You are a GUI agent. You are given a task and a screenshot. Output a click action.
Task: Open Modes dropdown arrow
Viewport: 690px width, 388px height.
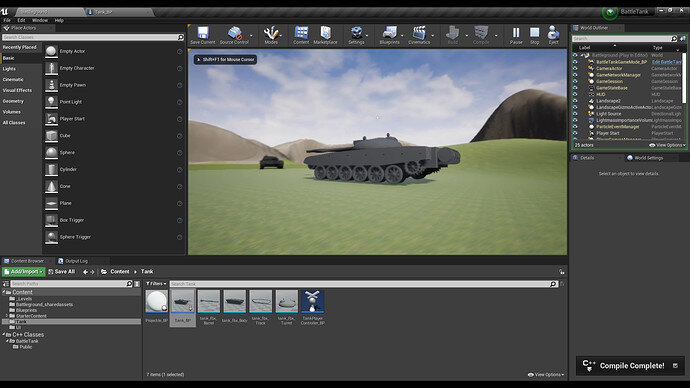pos(281,36)
